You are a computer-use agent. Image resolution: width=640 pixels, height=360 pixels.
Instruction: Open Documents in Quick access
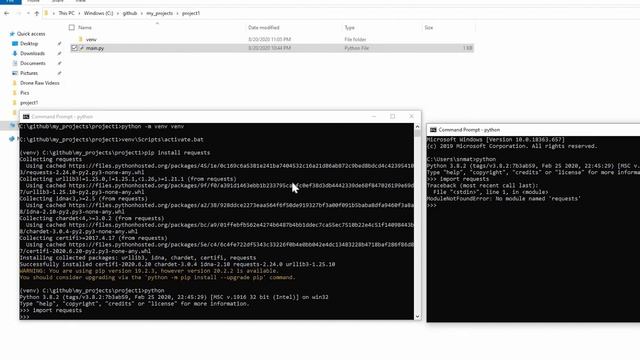click(33, 63)
